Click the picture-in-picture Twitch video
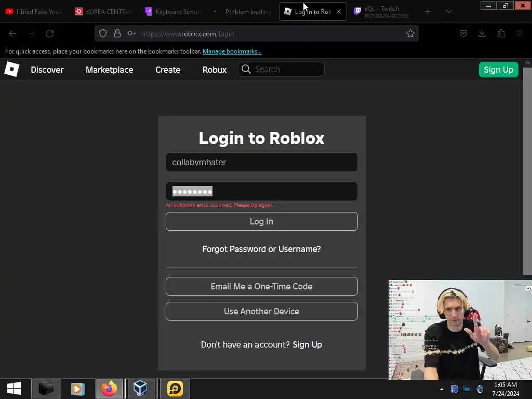This screenshot has height=399, width=532. (x=460, y=329)
